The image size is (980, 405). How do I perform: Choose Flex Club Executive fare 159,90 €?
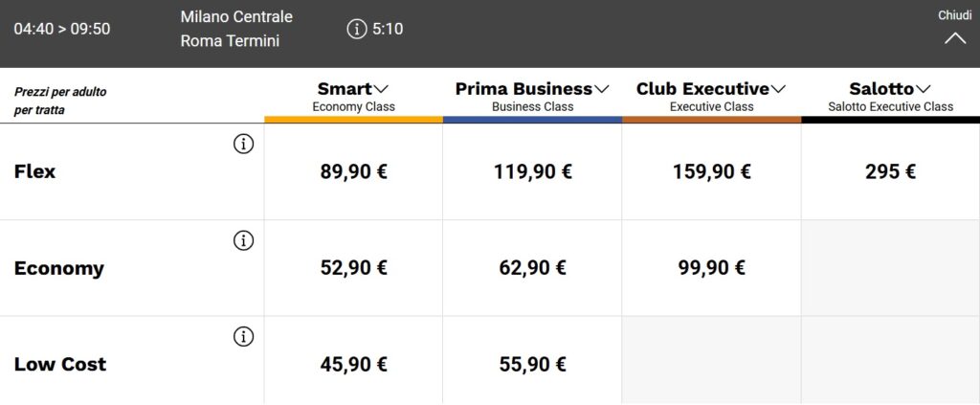click(711, 172)
